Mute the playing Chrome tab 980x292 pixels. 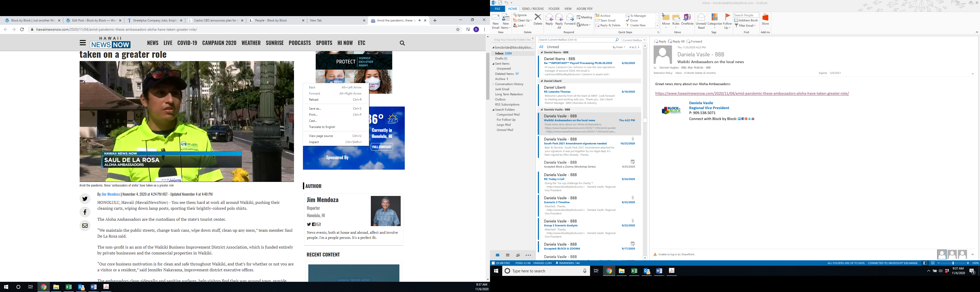click(x=419, y=20)
